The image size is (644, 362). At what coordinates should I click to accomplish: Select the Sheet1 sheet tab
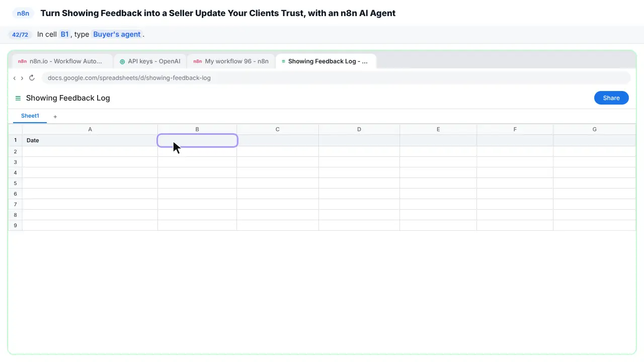pyautogui.click(x=30, y=116)
